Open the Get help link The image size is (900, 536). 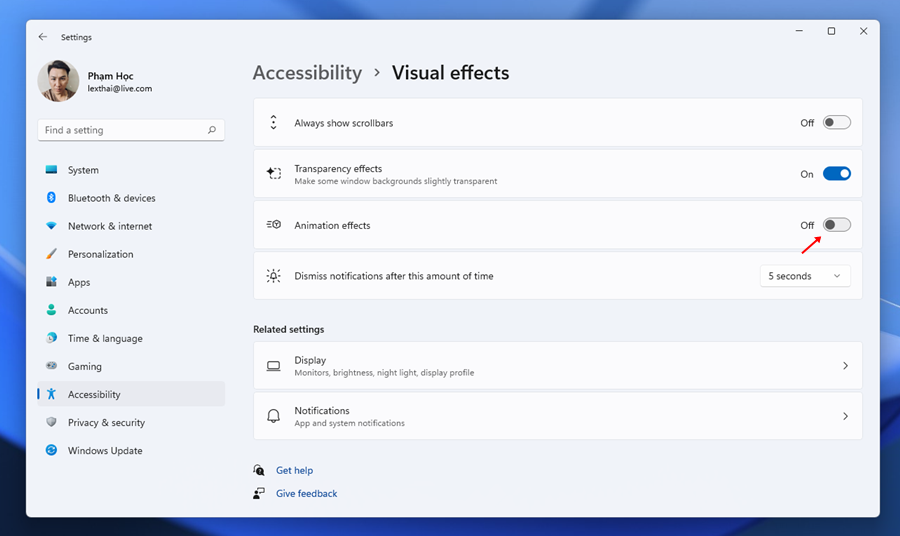tap(294, 470)
